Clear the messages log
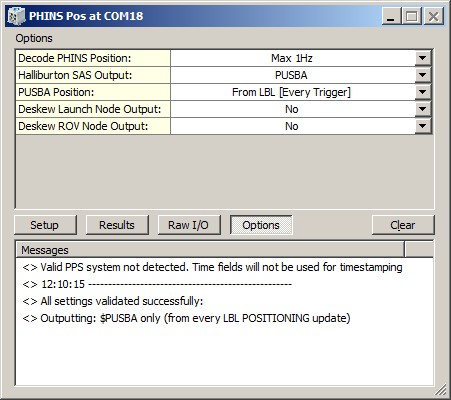Viewport: 451px width, 400px height. pyautogui.click(x=403, y=225)
